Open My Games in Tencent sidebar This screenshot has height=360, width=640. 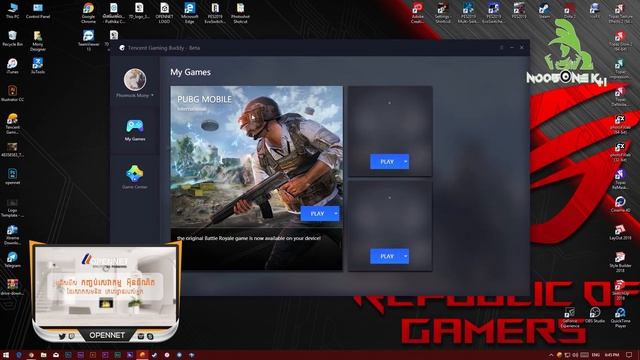(135, 130)
